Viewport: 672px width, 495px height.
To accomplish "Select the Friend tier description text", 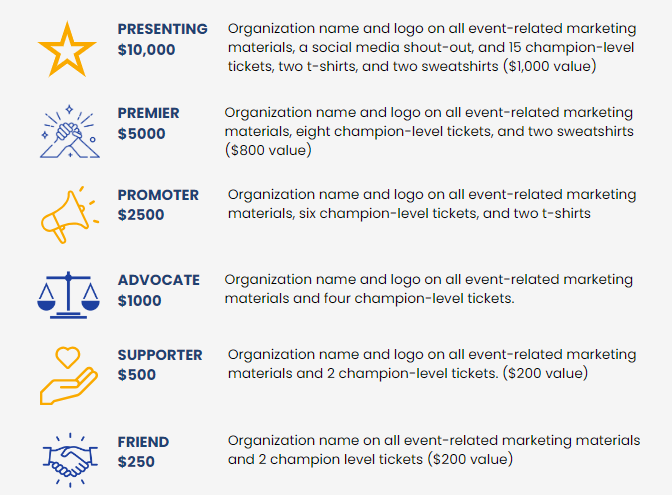I will 434,450.
